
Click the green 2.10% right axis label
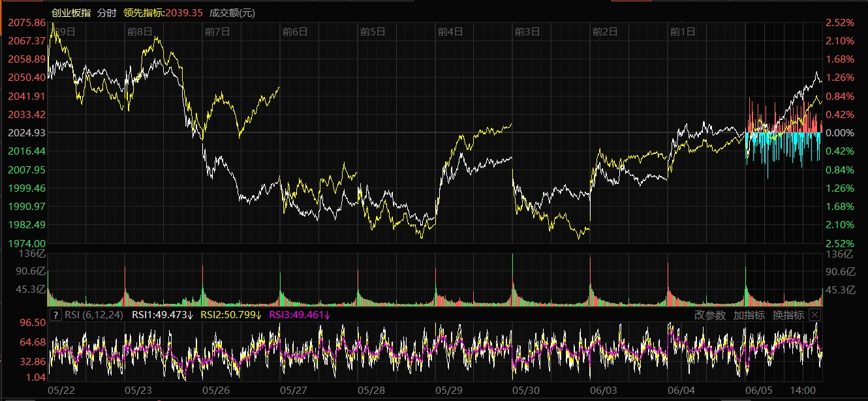click(x=839, y=224)
